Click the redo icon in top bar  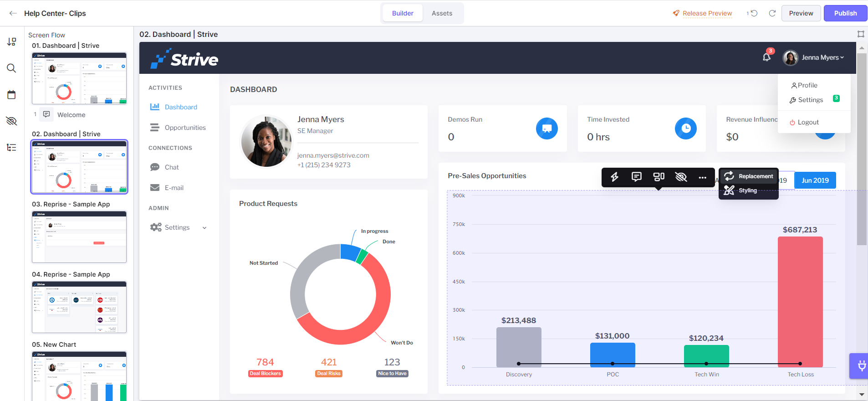[x=772, y=13]
